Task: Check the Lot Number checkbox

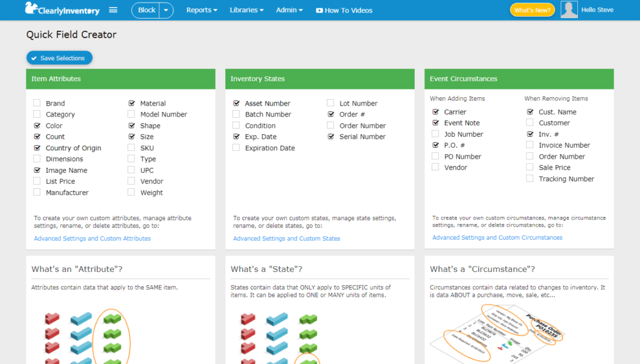Action: click(x=331, y=103)
